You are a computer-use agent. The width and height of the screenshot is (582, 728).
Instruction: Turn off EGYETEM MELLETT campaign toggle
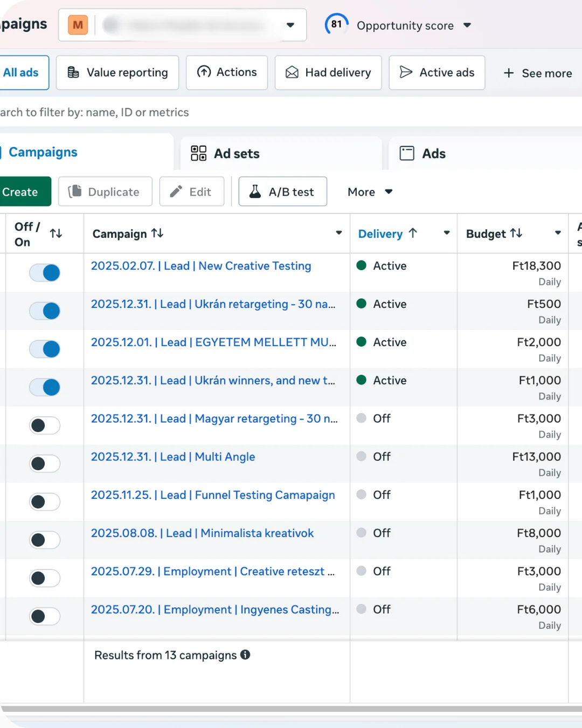tap(45, 349)
